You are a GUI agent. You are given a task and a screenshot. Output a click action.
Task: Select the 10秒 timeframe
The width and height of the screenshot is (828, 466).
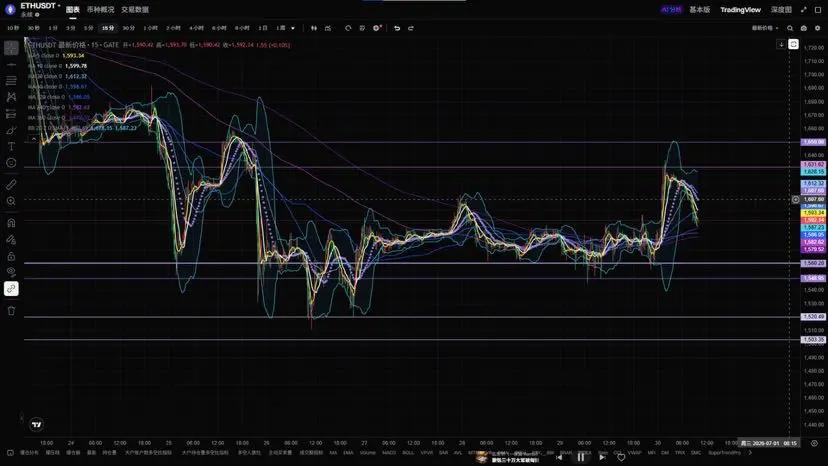point(13,28)
